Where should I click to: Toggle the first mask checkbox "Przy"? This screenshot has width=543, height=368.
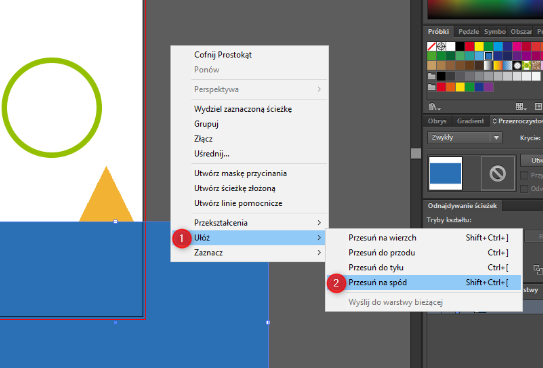point(524,176)
